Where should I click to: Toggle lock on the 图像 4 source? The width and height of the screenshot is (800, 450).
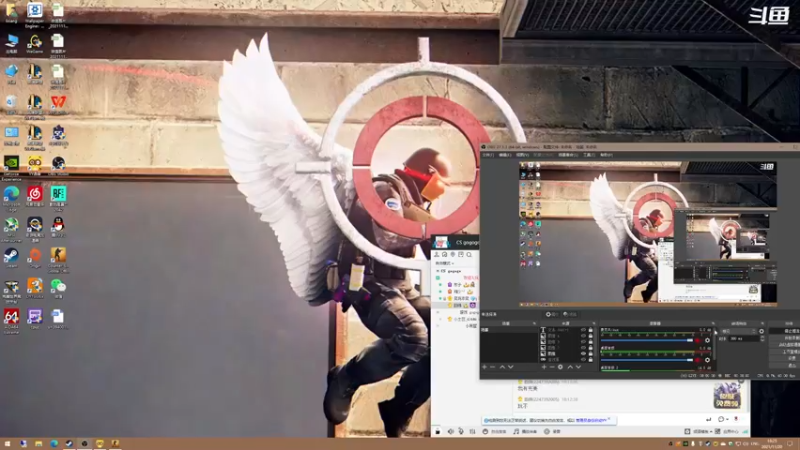[590, 336]
